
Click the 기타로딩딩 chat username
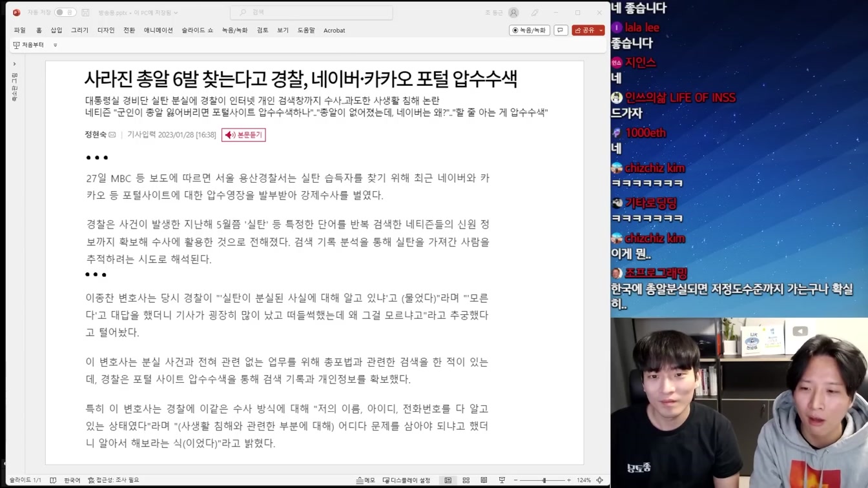click(x=651, y=203)
